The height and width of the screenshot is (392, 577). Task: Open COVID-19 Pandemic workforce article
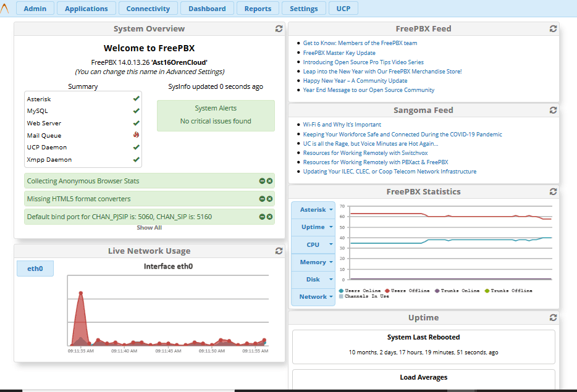pos(402,135)
